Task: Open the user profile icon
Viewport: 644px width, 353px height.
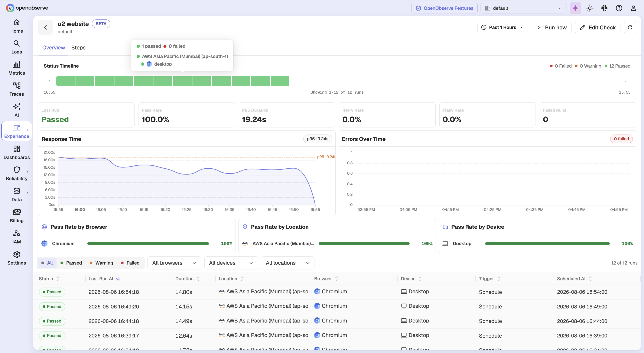Action: pos(633,8)
